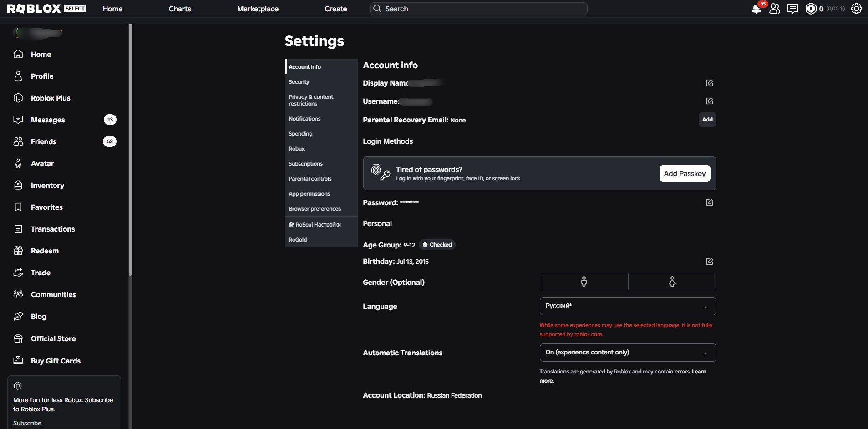Click the Avatar figure icon in sidebar
This screenshot has height=429, width=868.
[18, 163]
